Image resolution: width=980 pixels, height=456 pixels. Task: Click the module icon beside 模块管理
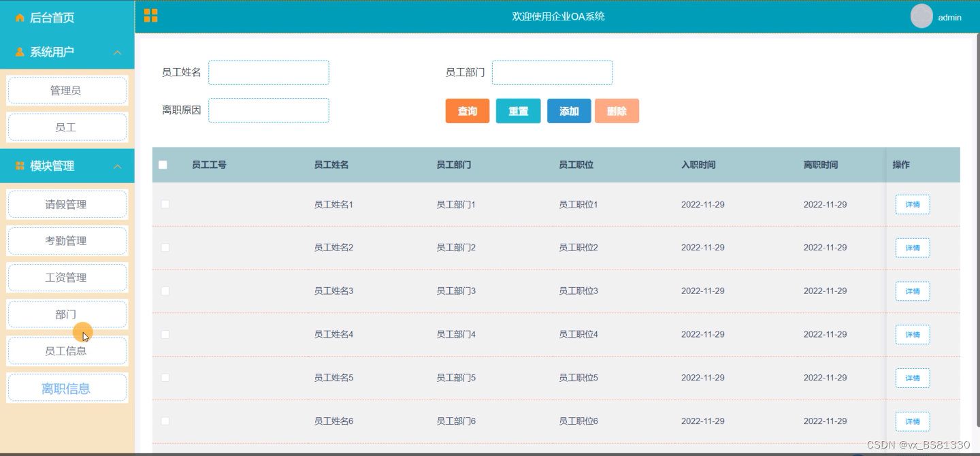click(x=20, y=166)
